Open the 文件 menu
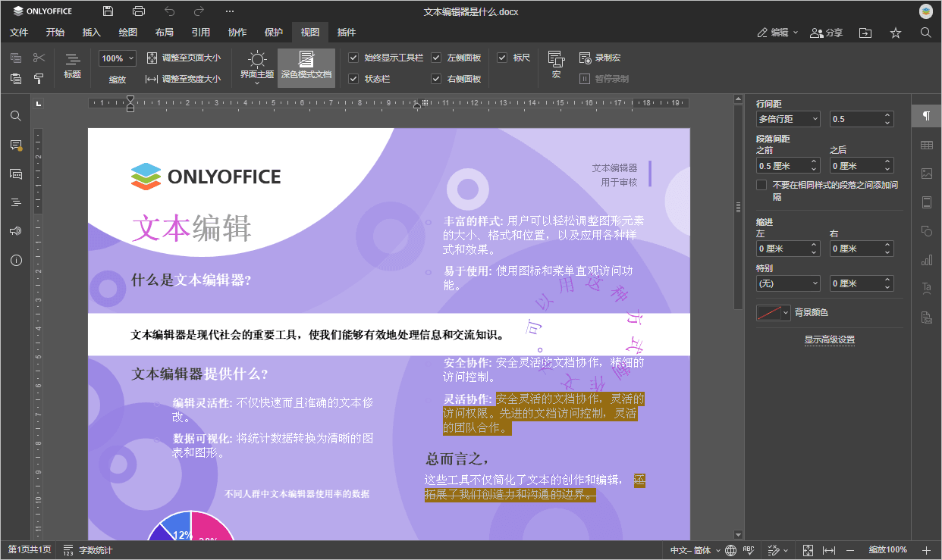 tap(19, 32)
